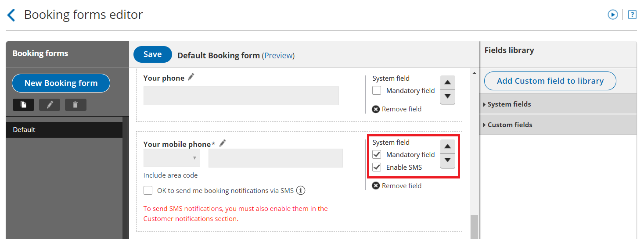Click the back arrow beside Booking forms editor
Screen dimensions: 644x239
11,15
